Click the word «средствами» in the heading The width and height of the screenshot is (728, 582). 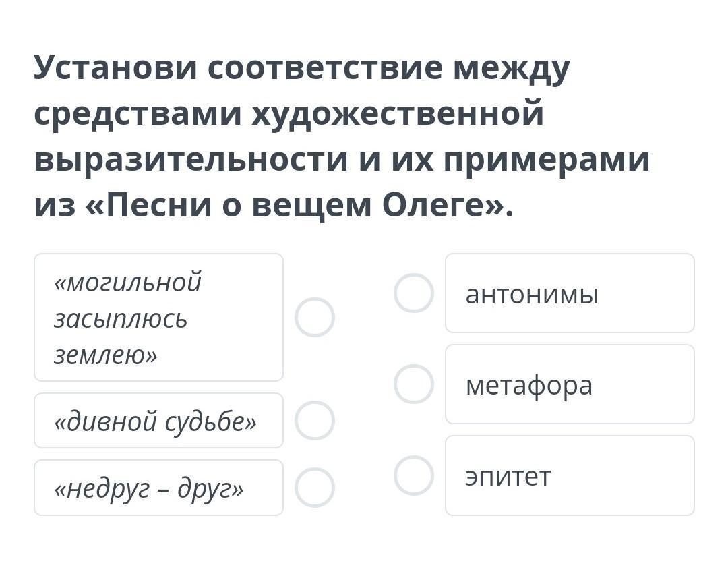pyautogui.click(x=138, y=113)
